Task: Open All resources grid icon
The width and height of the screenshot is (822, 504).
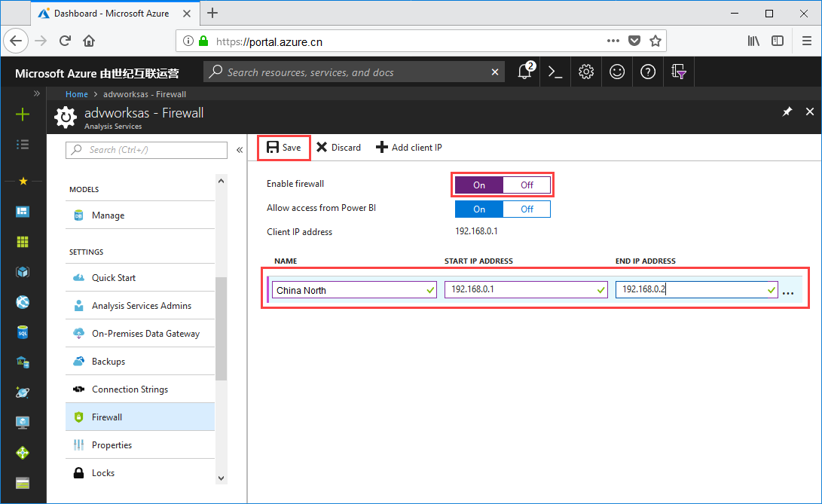Action: pos(23,242)
